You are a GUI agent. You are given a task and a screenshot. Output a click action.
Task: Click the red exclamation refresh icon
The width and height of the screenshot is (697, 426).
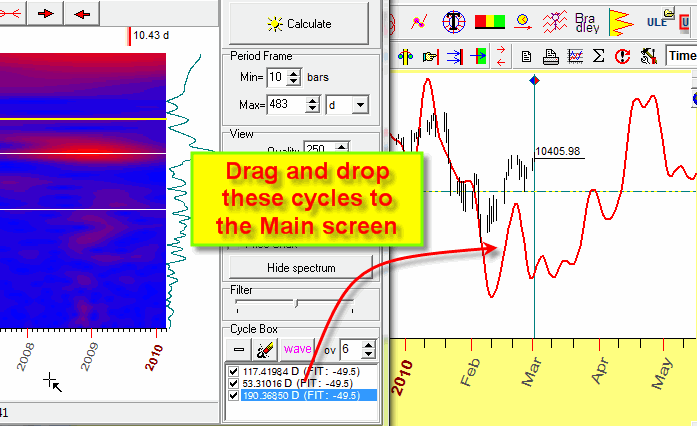coord(622,56)
